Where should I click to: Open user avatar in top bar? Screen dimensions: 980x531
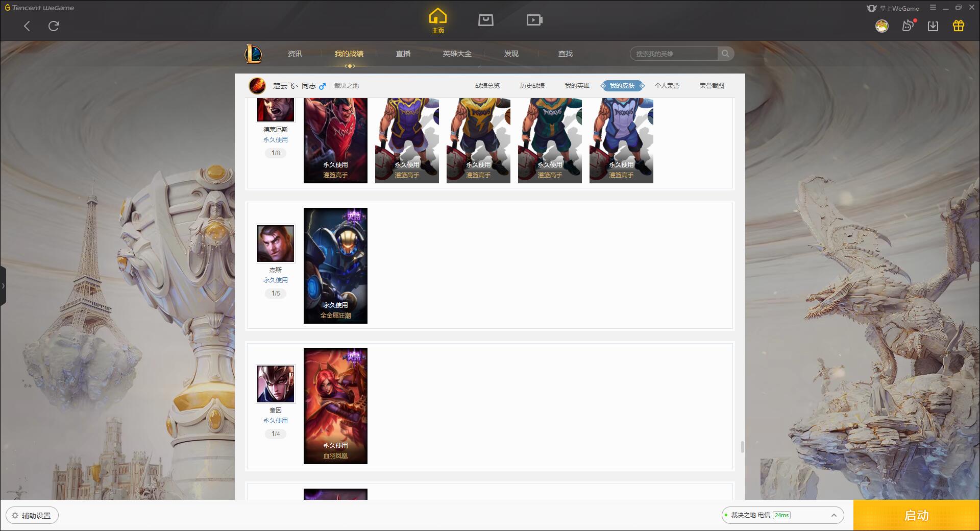pyautogui.click(x=881, y=26)
